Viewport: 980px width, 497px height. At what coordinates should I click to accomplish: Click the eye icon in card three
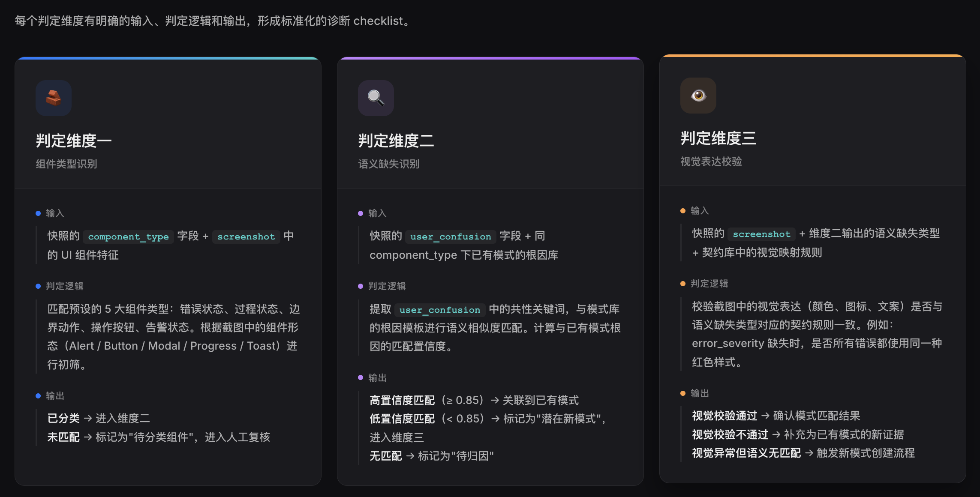(x=698, y=96)
